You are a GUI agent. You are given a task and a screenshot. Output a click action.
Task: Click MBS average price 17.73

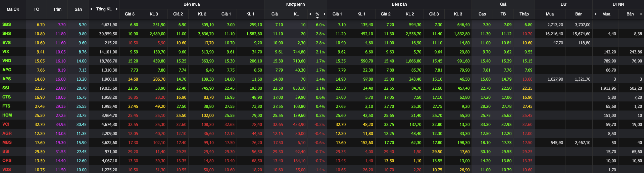[506, 143]
